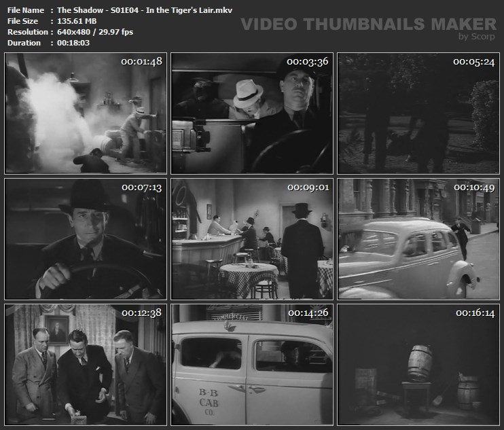Screen dimensions: 504x430
Task: Click the timestamp text '00:12:38'
Action: pyautogui.click(x=141, y=312)
